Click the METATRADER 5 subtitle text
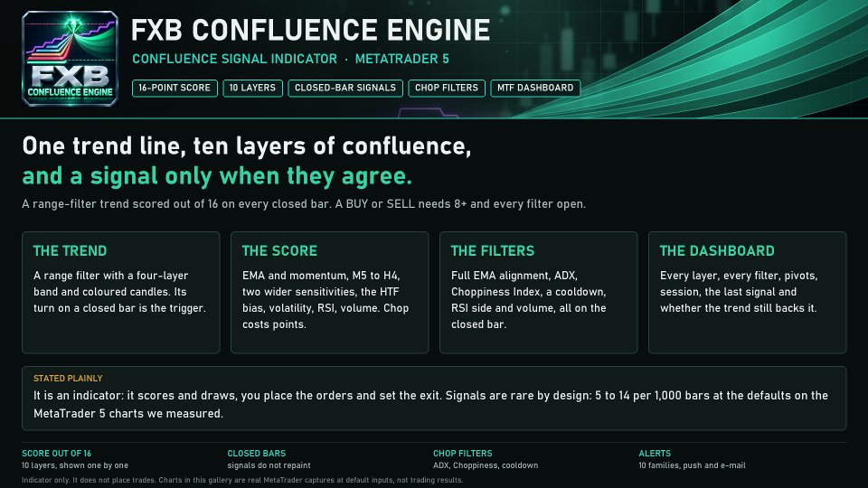 pyautogui.click(x=401, y=59)
